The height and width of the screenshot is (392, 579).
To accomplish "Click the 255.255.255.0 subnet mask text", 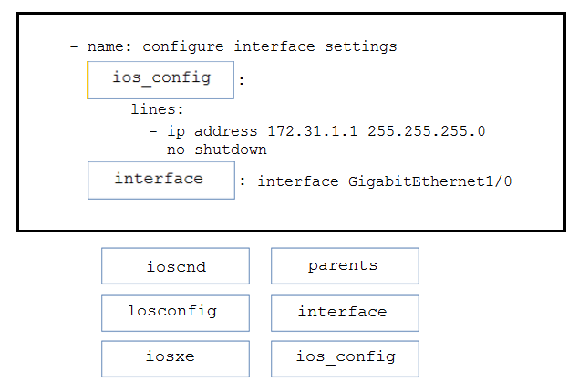I will pyautogui.click(x=427, y=131).
